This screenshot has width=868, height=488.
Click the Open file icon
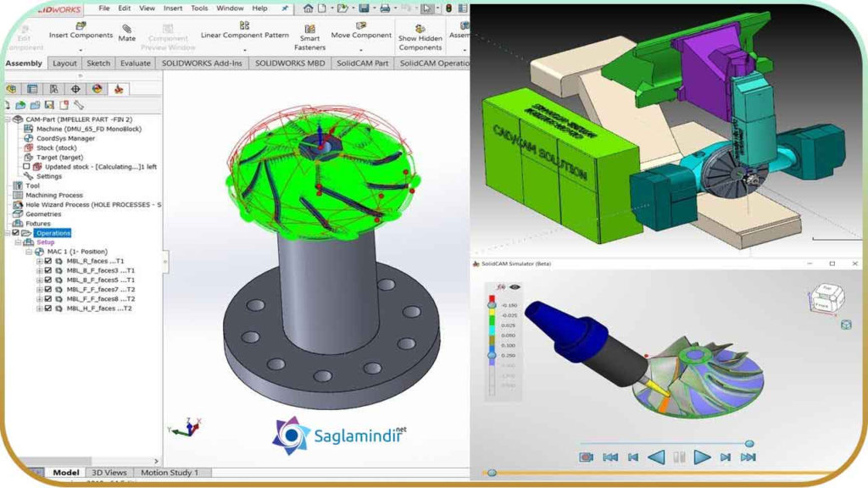[342, 8]
